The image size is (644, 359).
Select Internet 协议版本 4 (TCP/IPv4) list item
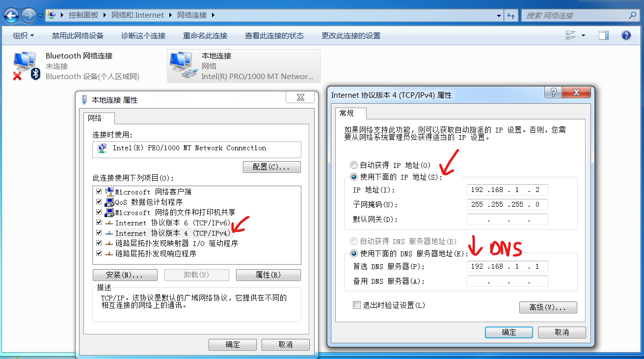tap(173, 233)
